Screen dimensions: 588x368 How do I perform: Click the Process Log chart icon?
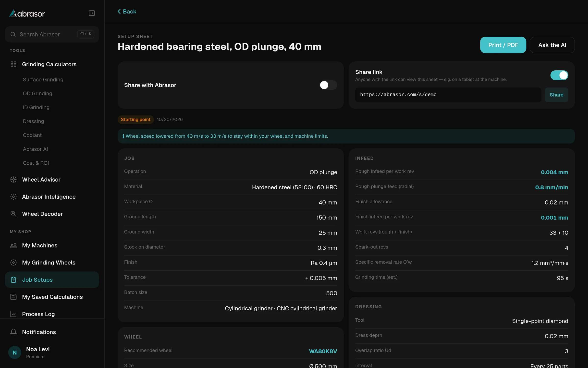pyautogui.click(x=13, y=314)
